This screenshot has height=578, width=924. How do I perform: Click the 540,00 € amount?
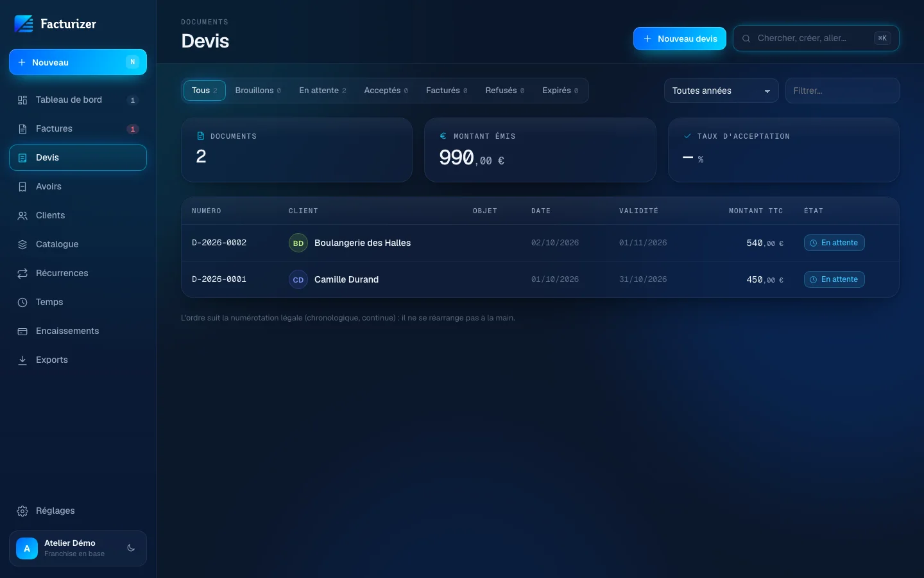(765, 243)
